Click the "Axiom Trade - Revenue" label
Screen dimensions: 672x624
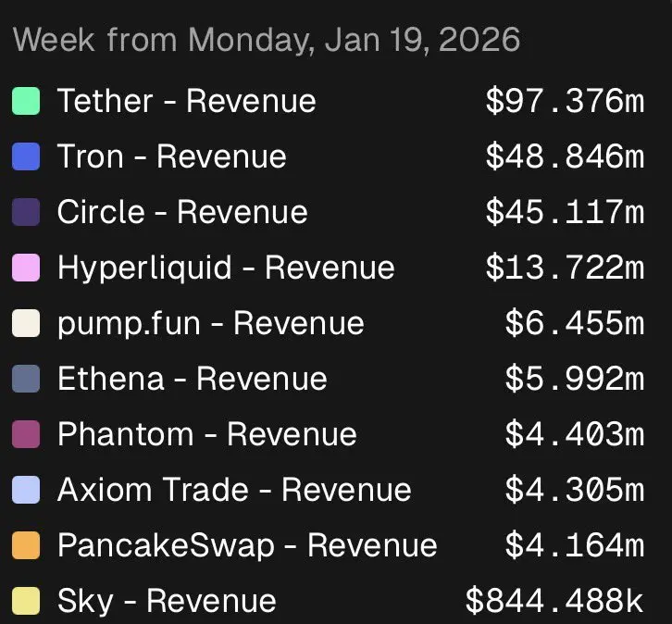[x=234, y=490]
